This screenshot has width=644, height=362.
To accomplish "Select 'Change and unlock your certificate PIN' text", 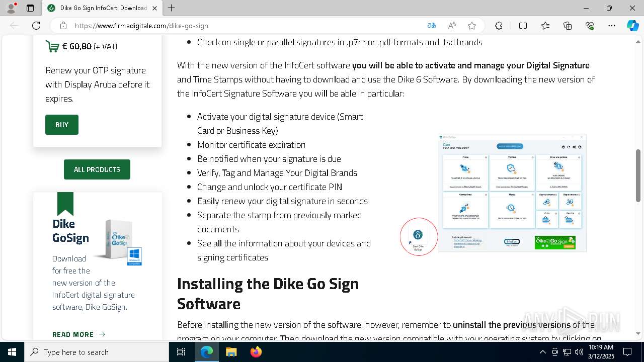I will pyautogui.click(x=270, y=187).
